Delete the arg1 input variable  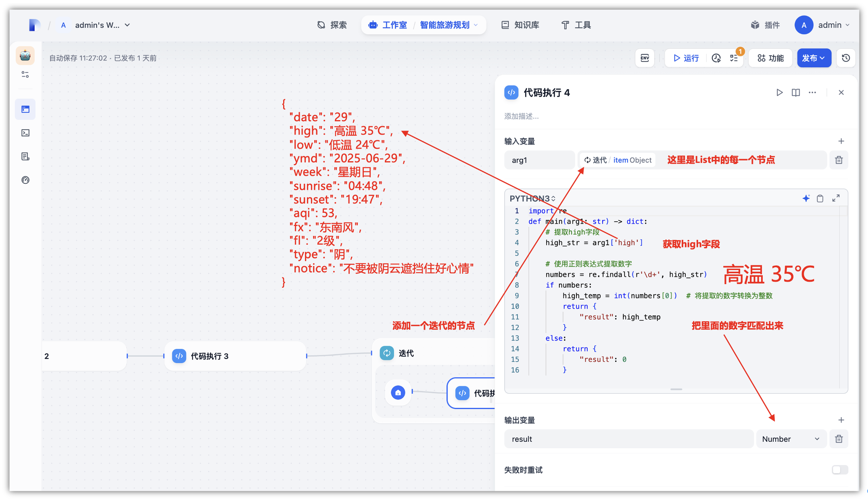(839, 160)
